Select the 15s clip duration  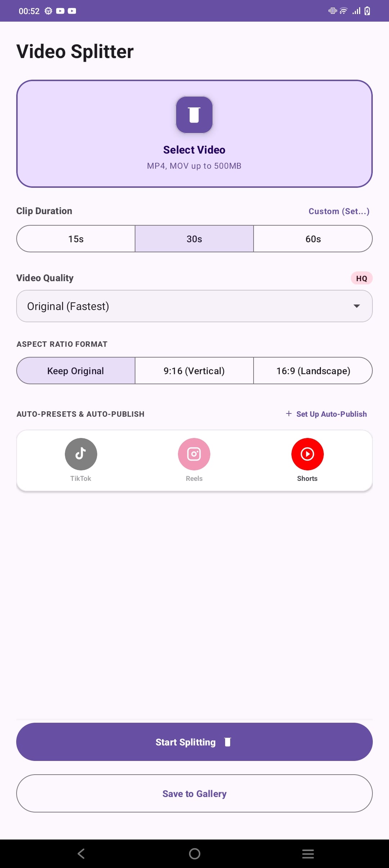click(x=76, y=239)
